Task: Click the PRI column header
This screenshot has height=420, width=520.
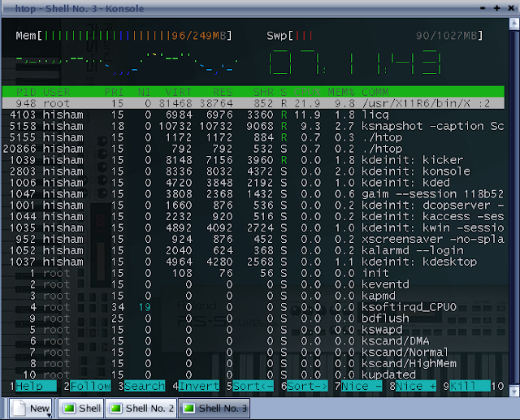Action: (x=114, y=92)
